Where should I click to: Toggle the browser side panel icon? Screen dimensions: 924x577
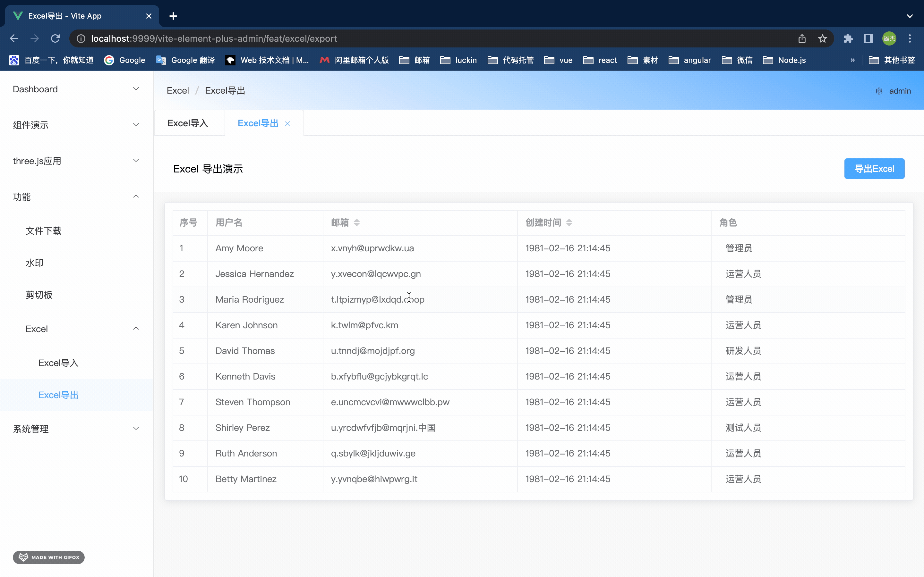pyautogui.click(x=868, y=38)
